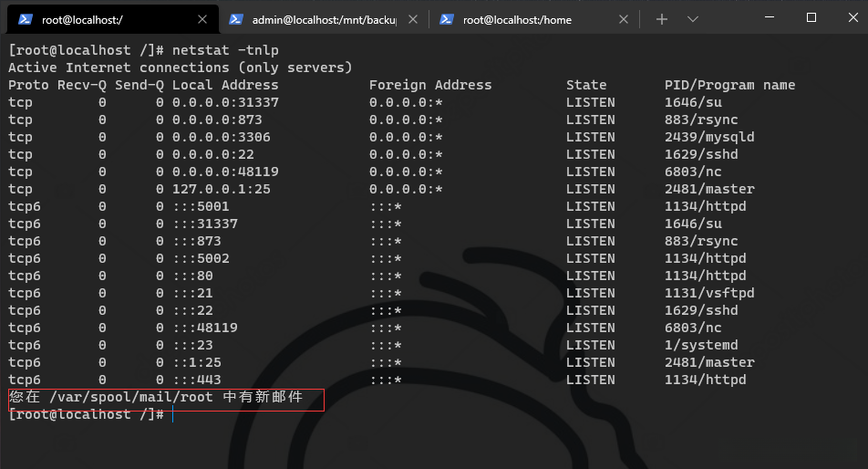Click program name 1131/vsftpd

tap(709, 293)
